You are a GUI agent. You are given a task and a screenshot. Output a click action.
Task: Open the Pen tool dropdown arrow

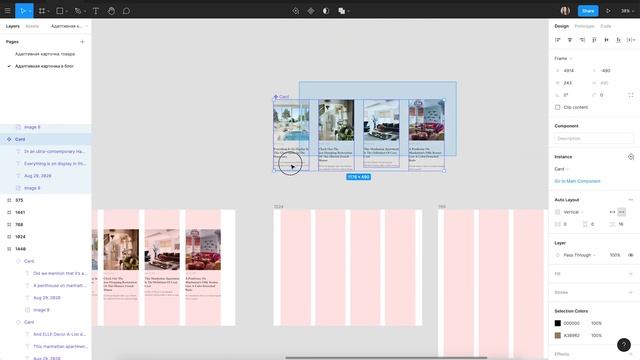[84, 11]
